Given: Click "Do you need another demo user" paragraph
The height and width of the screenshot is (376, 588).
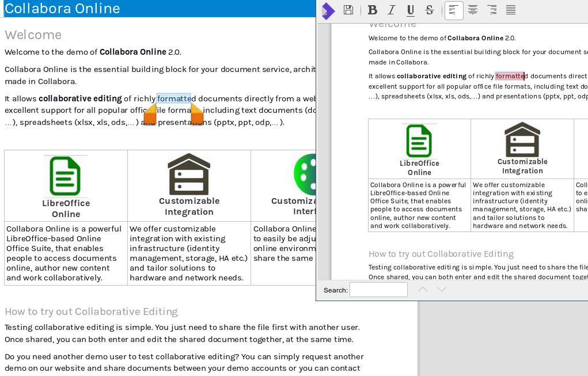Looking at the screenshot, I should click(x=184, y=363).
